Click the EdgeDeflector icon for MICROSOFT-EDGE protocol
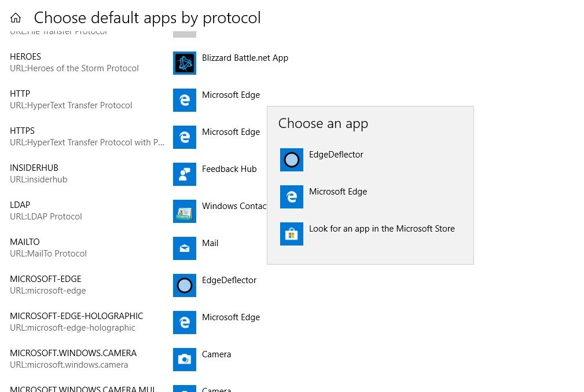 pyautogui.click(x=185, y=285)
